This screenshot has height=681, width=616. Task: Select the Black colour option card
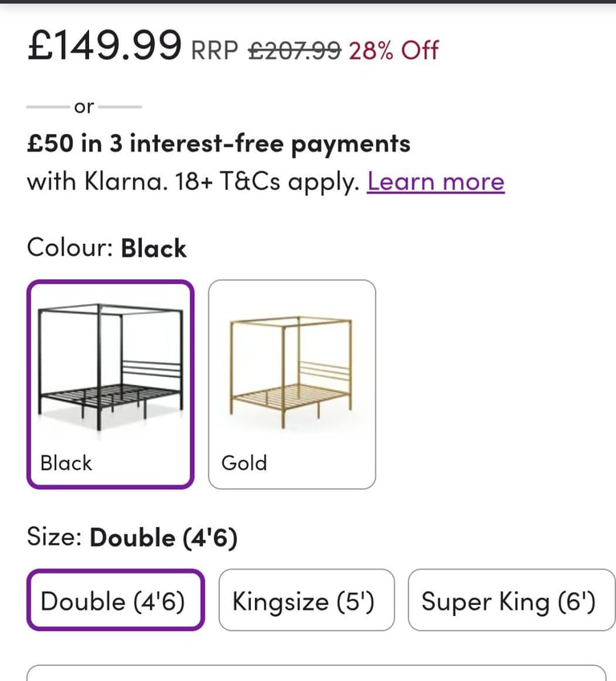point(111,384)
